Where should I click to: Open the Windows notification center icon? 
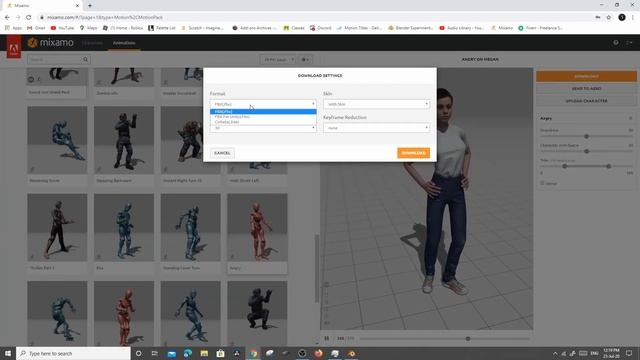(x=629, y=353)
